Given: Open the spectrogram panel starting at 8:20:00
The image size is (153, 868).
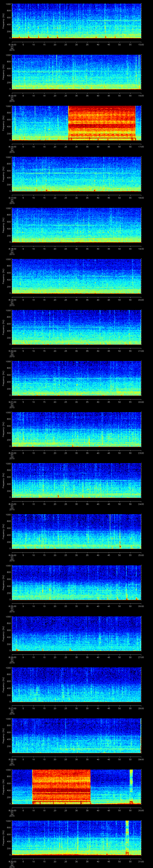Looking at the screenshot, I should (76, 327).
